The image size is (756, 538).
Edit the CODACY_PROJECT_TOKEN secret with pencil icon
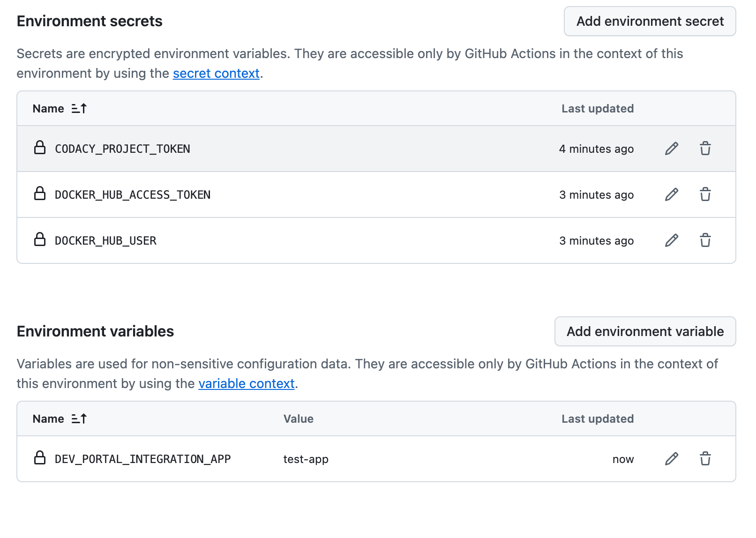tap(671, 149)
